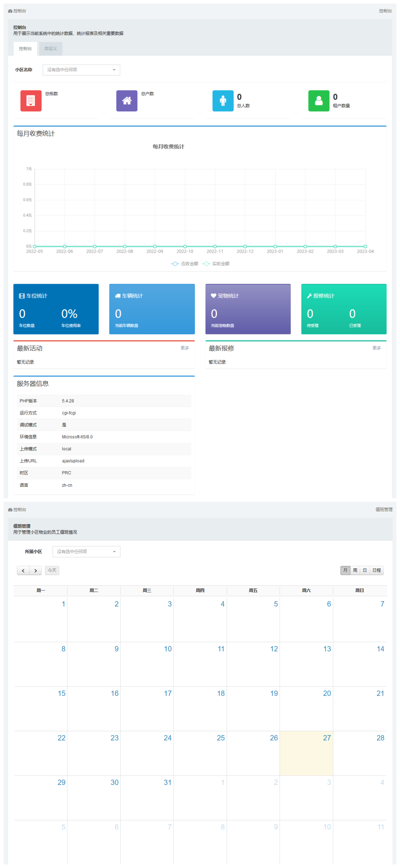Click the PHP版本 value 5.4.28

(x=68, y=401)
